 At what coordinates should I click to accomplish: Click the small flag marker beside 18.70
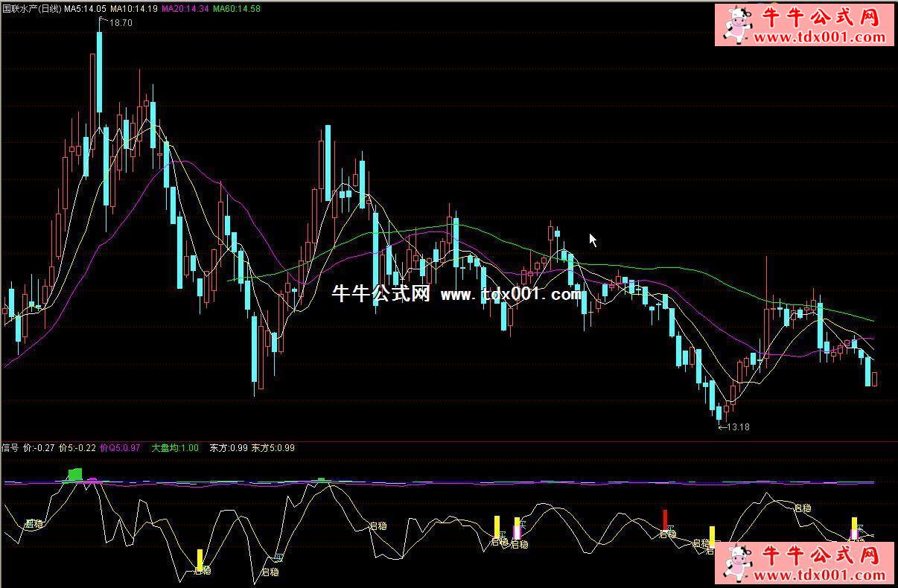pyautogui.click(x=103, y=22)
